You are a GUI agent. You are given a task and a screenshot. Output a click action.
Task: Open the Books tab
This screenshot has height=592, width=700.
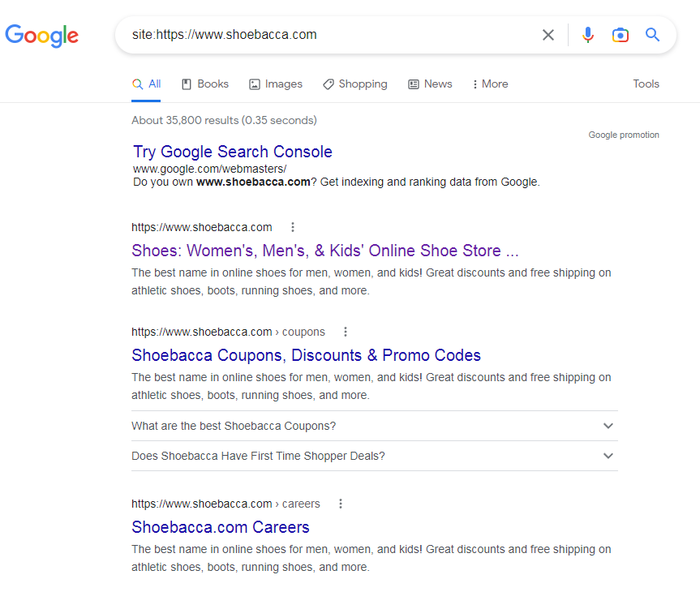(x=205, y=84)
